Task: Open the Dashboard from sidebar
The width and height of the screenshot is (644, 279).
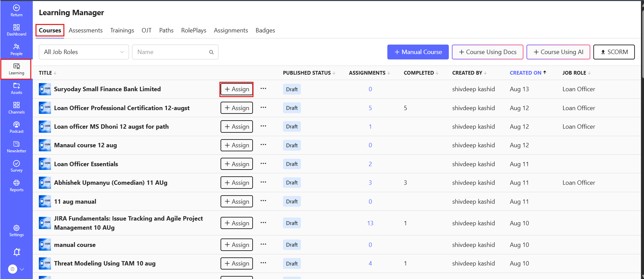Action: [16, 30]
